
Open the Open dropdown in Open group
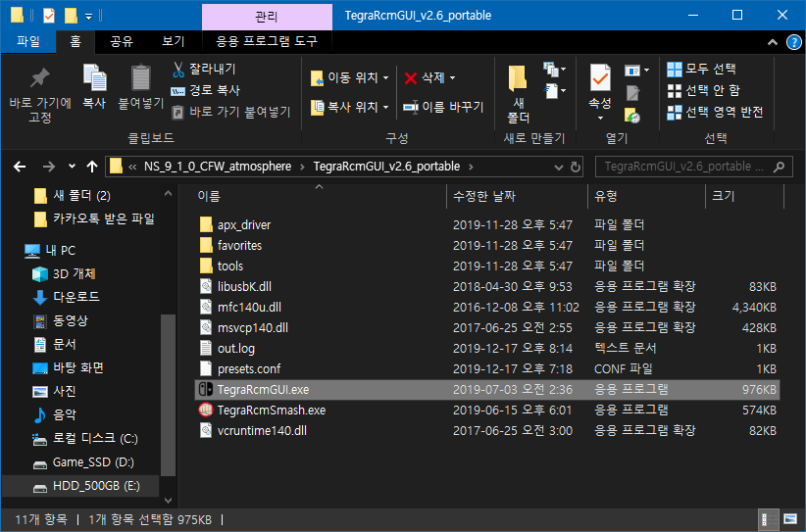pos(636,71)
